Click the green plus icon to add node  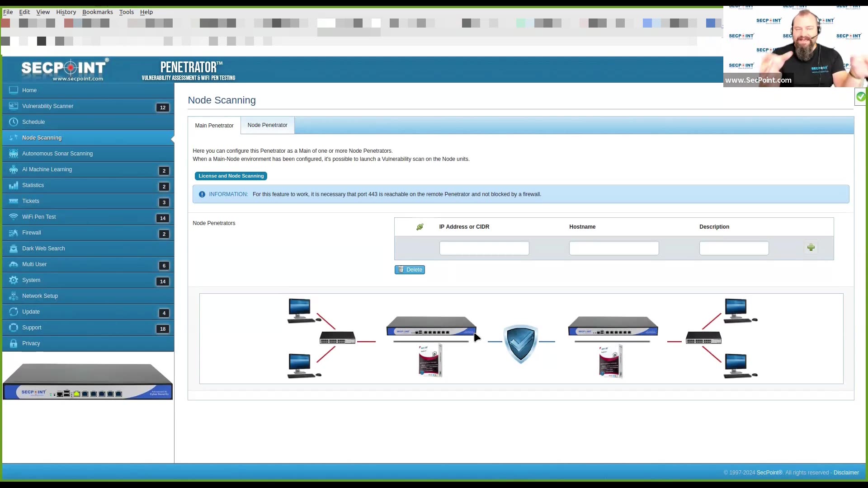811,248
